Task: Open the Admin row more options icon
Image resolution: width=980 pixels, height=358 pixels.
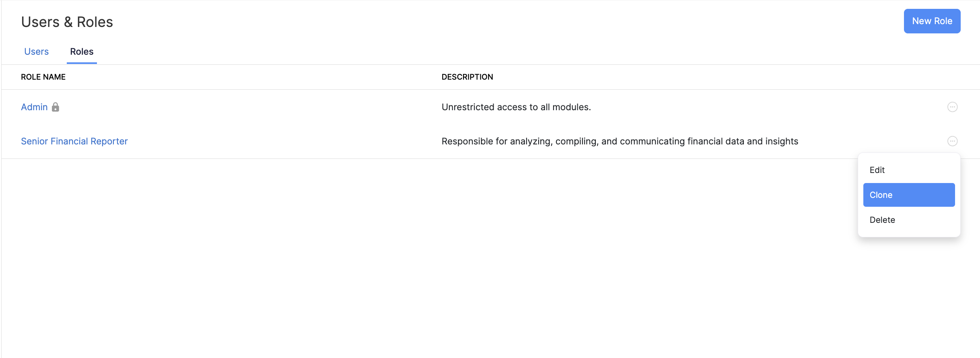Action: click(x=952, y=107)
